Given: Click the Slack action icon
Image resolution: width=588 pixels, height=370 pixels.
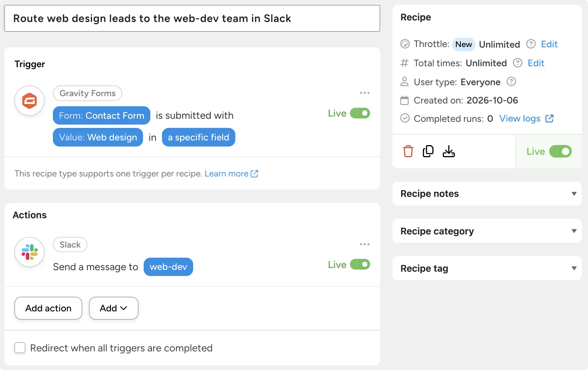Looking at the screenshot, I should point(30,252).
